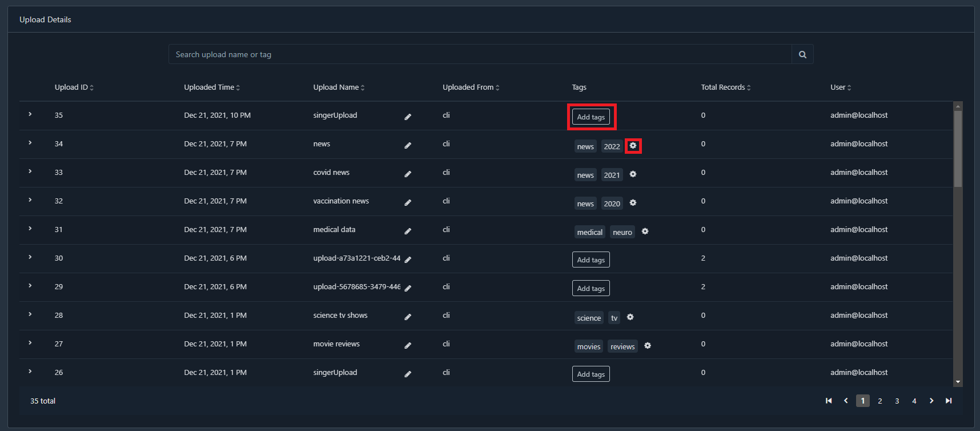Go to page 3 of uploads
The height and width of the screenshot is (431, 980).
897,401
